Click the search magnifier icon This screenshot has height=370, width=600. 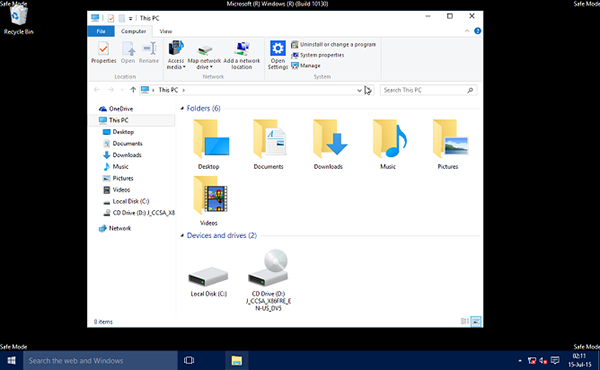point(470,90)
